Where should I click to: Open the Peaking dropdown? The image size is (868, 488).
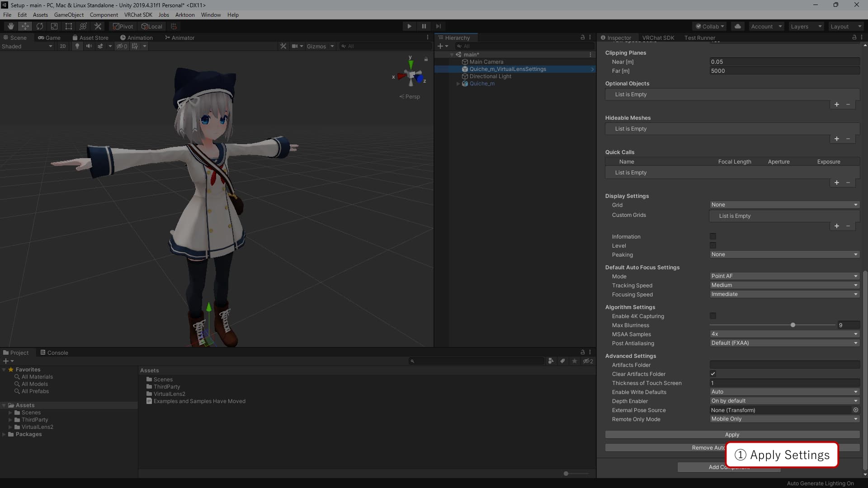[784, 254]
